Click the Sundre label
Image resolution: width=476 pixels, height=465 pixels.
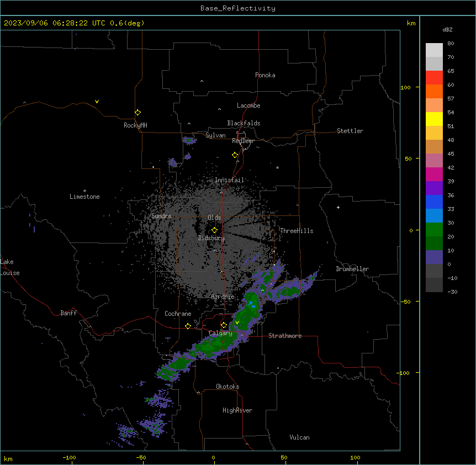161,216
